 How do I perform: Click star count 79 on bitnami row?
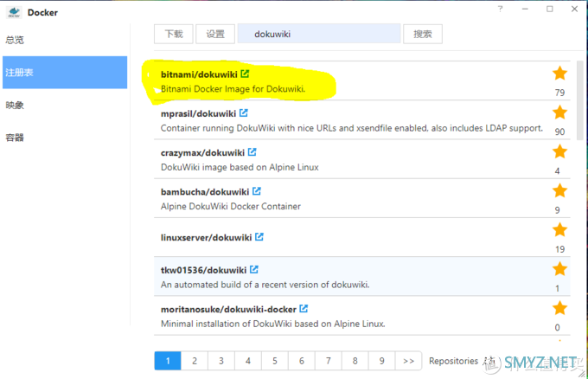[x=559, y=93]
